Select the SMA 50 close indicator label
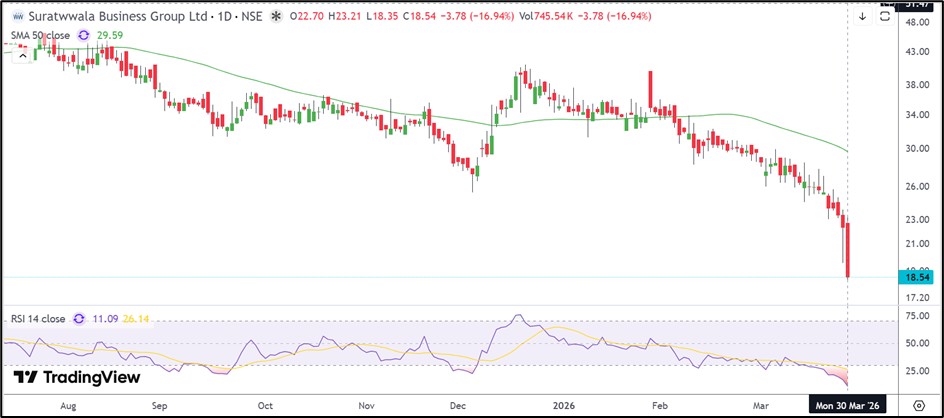Viewport: 944px width, 418px height. pyautogui.click(x=40, y=35)
